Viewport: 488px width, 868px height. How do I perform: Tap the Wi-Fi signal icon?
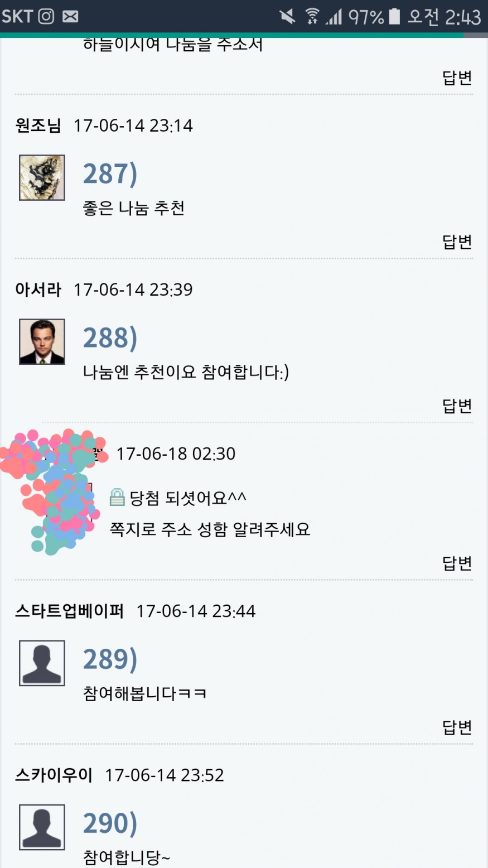[312, 16]
